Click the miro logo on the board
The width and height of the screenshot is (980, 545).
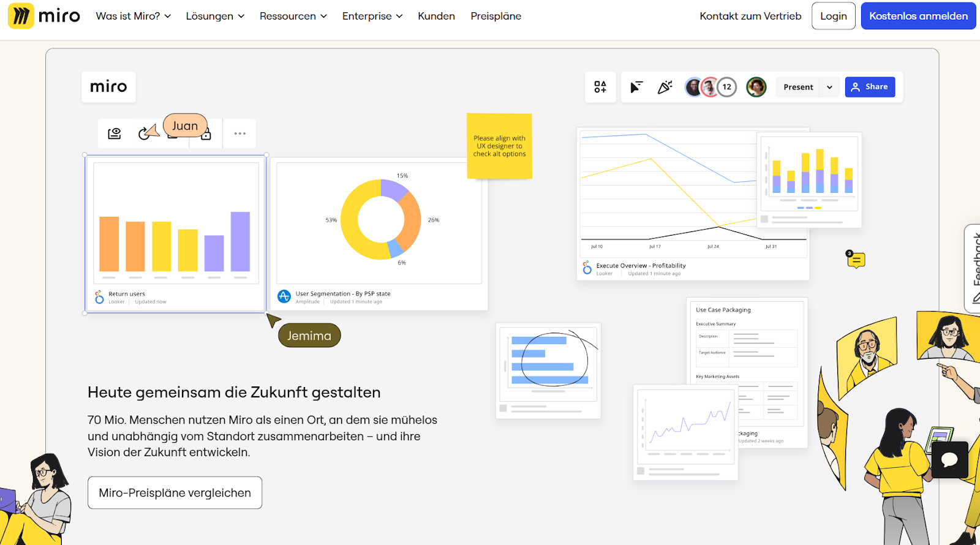(x=108, y=87)
